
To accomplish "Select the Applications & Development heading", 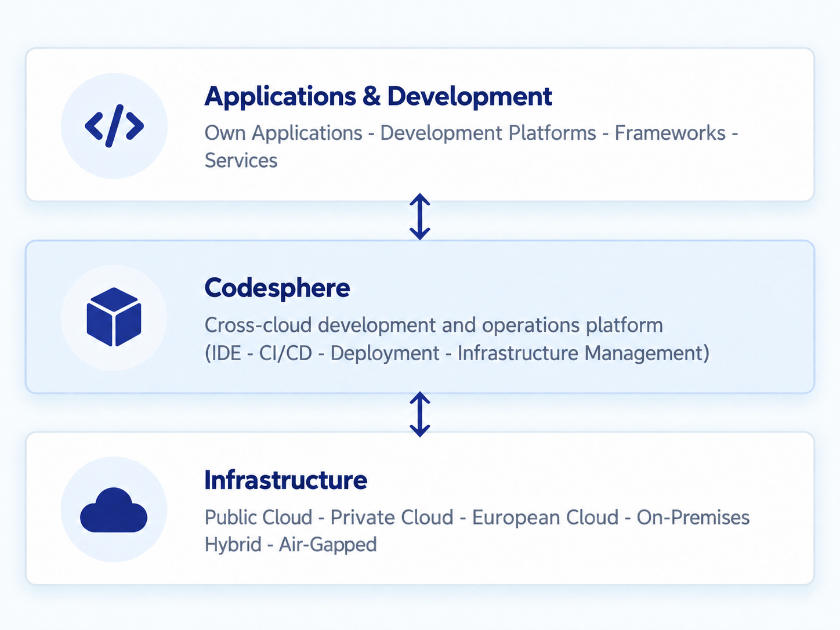I will click(378, 96).
